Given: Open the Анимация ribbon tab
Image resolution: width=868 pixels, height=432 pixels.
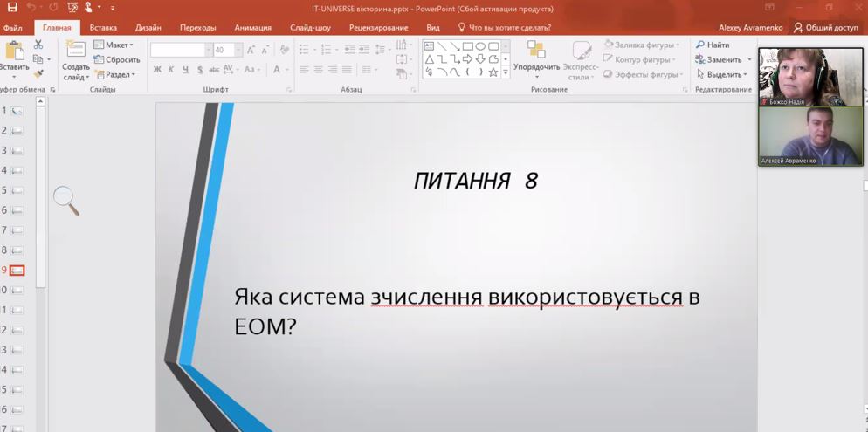Looking at the screenshot, I should 252,28.
